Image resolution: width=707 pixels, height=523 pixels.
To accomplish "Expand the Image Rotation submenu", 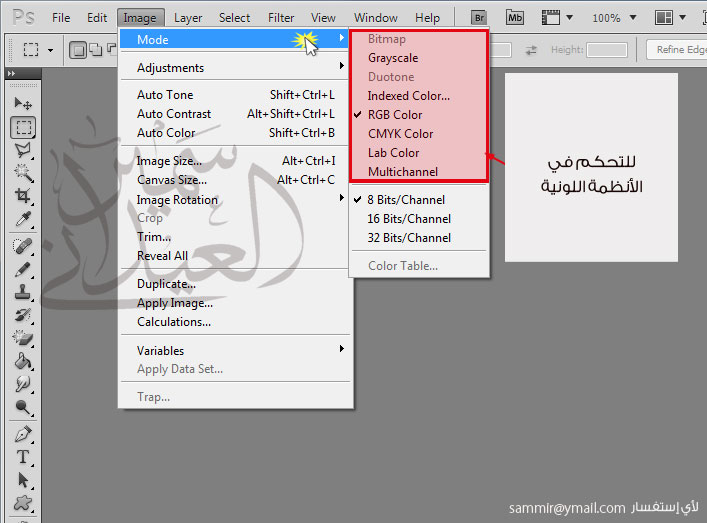I will pos(234,199).
